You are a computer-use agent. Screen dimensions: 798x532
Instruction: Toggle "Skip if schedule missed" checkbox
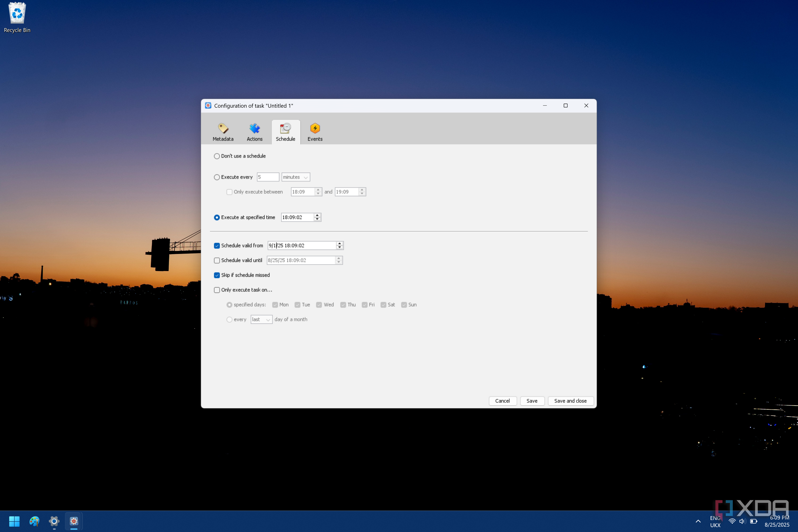(x=217, y=275)
